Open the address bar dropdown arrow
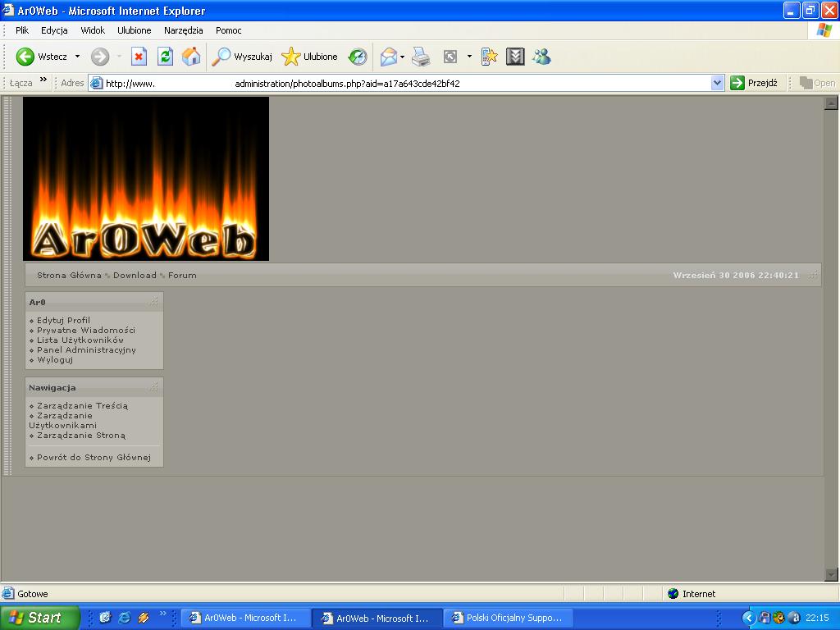The image size is (840, 630). [x=717, y=83]
